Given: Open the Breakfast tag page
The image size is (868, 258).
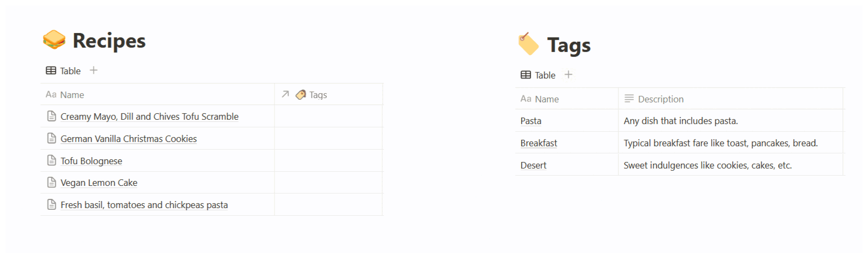Looking at the screenshot, I should click(538, 143).
